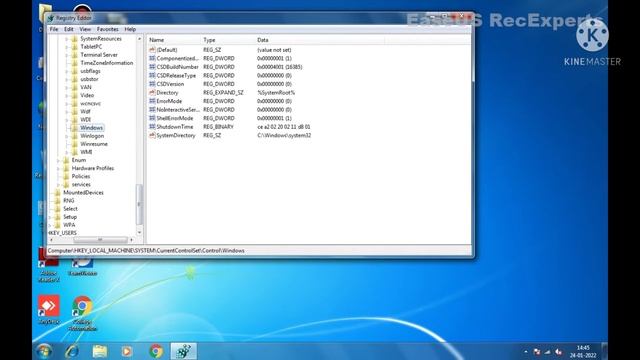The image size is (640, 360).
Task: Click the Type column header
Action: (x=228, y=40)
